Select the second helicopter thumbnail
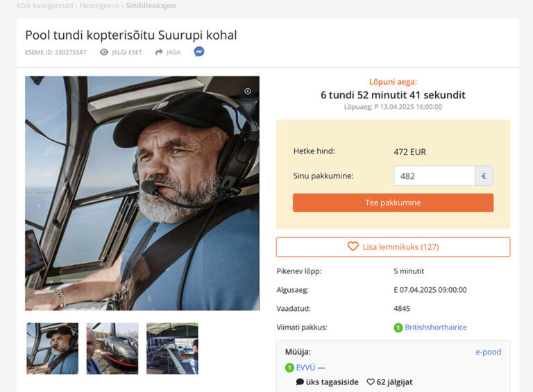The height and width of the screenshot is (392, 533). (112, 348)
